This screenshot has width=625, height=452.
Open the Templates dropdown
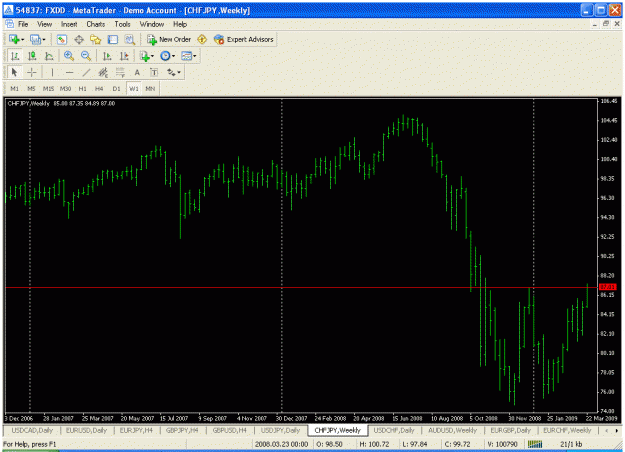tap(189, 56)
